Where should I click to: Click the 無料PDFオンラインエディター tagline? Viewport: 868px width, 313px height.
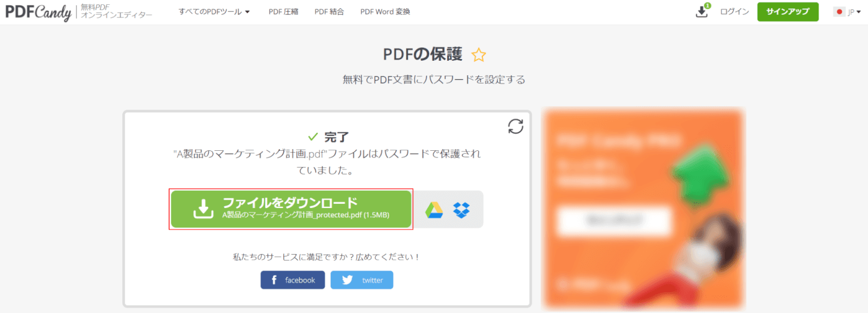[x=116, y=11]
